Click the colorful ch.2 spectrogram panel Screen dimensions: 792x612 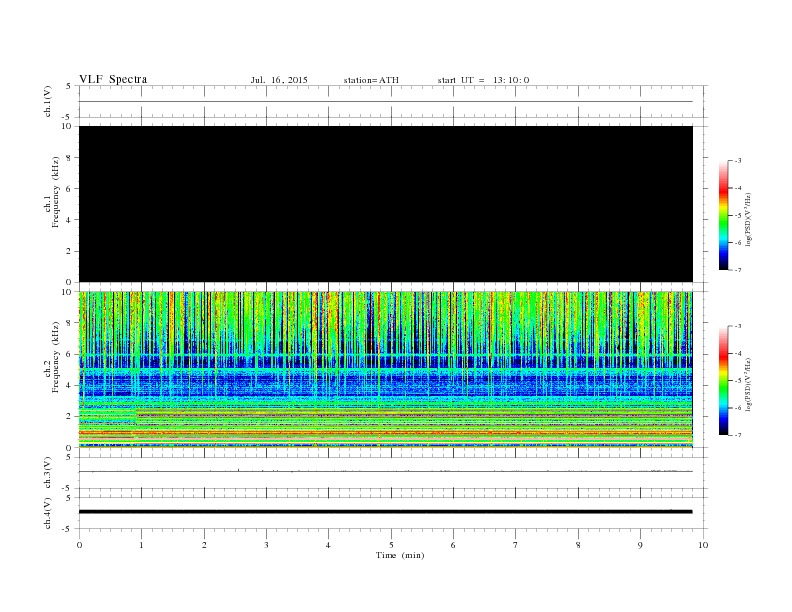point(386,370)
